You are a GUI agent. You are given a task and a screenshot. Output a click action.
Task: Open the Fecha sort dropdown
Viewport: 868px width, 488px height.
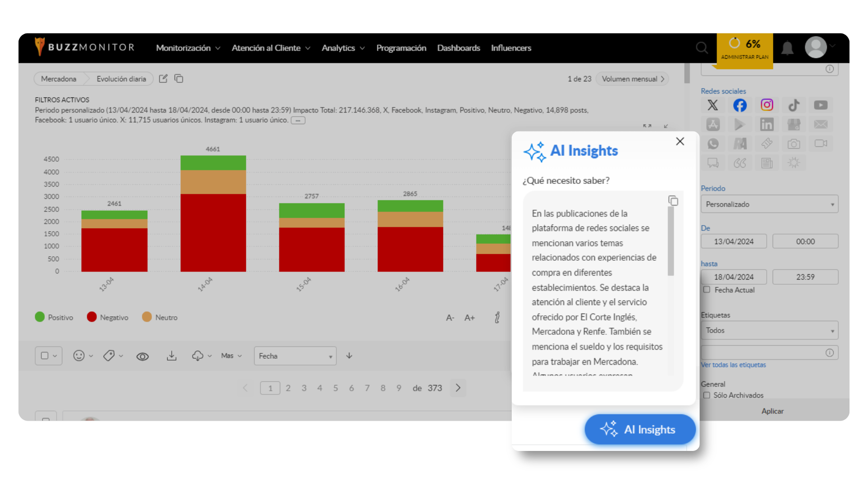tap(295, 356)
